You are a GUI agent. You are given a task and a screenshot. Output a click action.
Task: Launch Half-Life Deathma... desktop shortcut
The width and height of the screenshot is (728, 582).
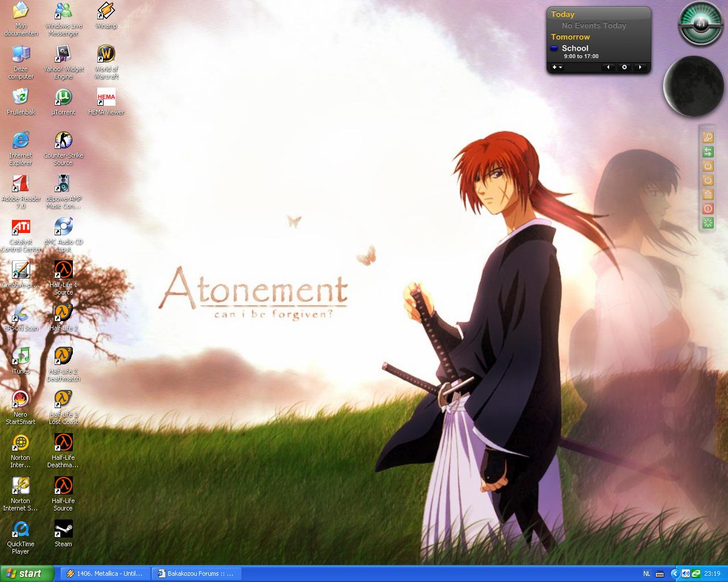[x=63, y=451]
